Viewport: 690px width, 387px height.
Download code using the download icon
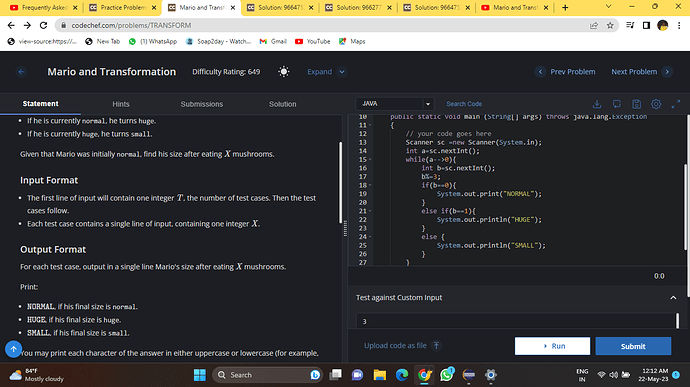(597, 104)
